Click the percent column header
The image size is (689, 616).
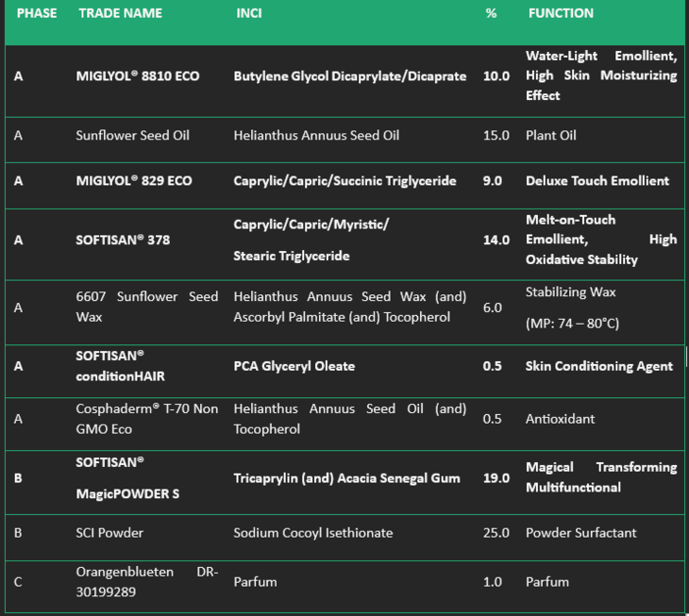click(x=491, y=13)
